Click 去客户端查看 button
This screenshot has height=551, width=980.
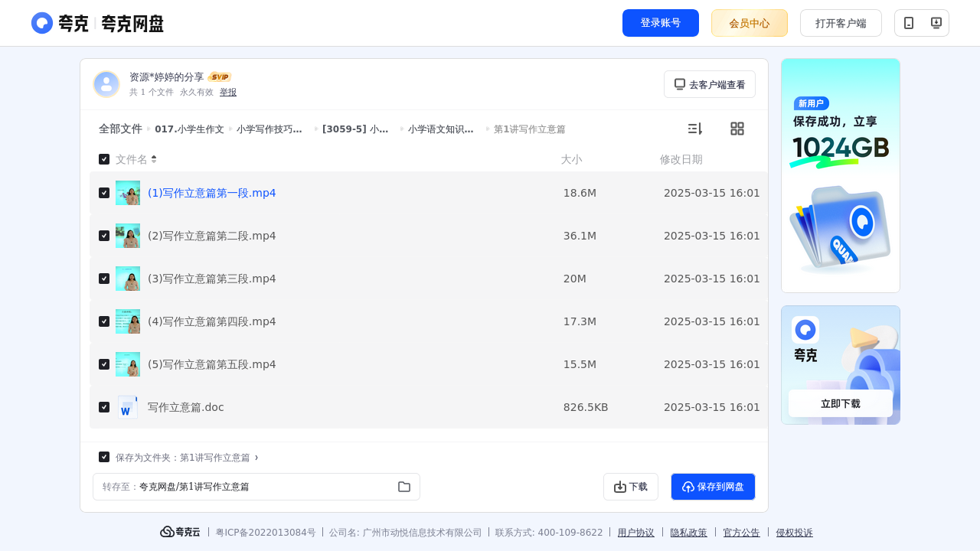pos(710,84)
